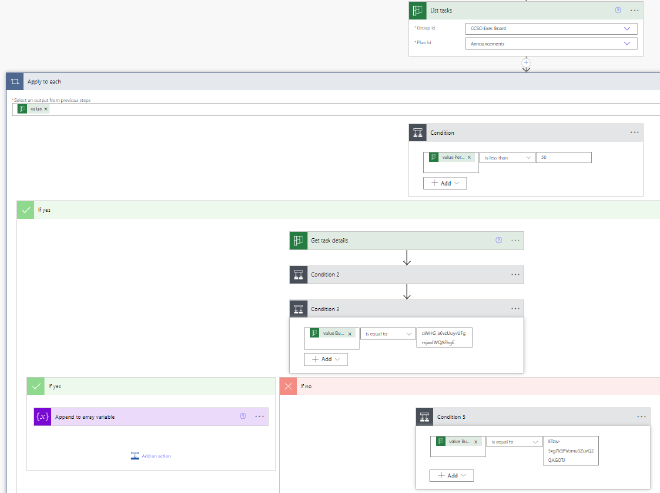The image size is (660, 493).
Task: Click Add button in the top Condition
Action: (445, 184)
